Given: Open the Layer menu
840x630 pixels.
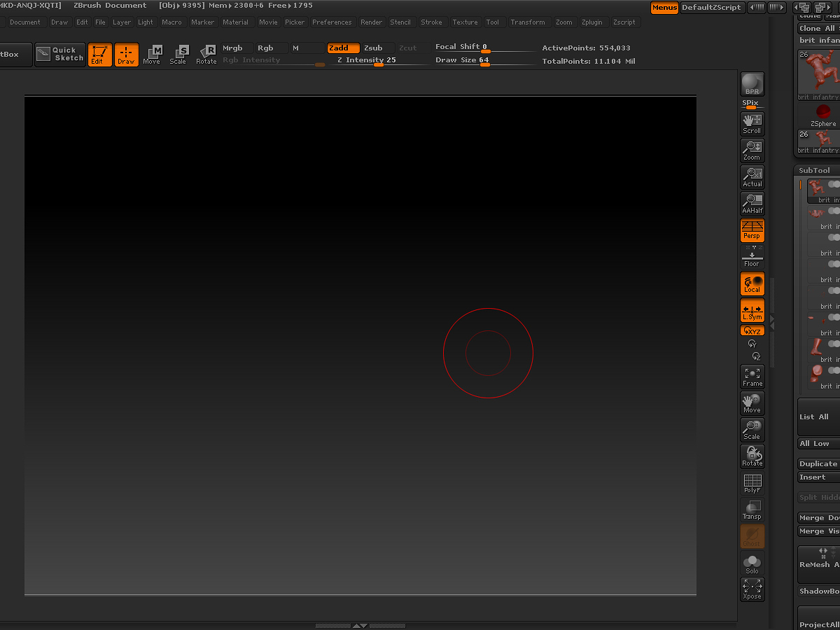Looking at the screenshot, I should pos(122,22).
